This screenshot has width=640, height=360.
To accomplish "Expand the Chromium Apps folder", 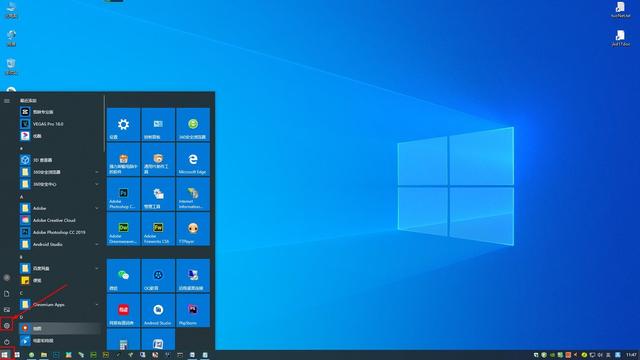I will coord(60,304).
